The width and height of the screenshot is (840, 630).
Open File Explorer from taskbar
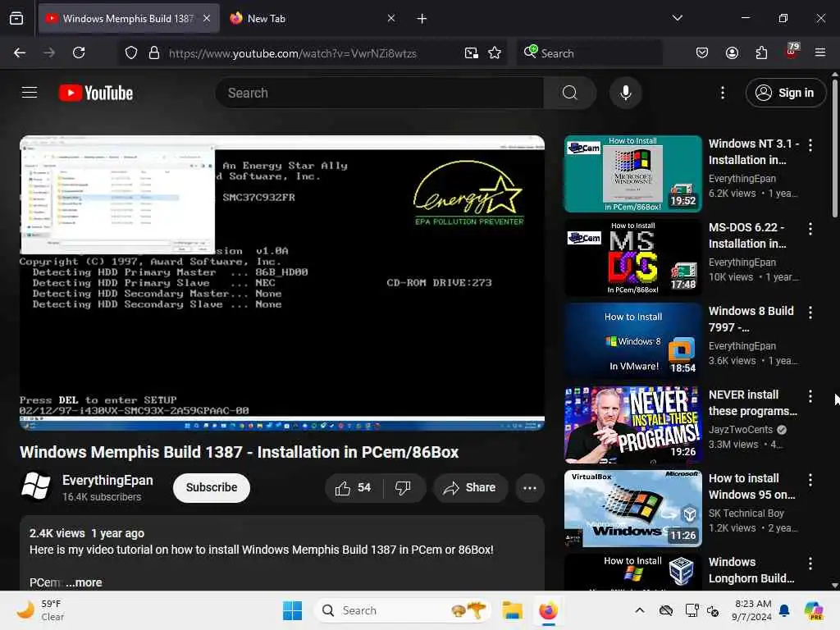tap(512, 610)
